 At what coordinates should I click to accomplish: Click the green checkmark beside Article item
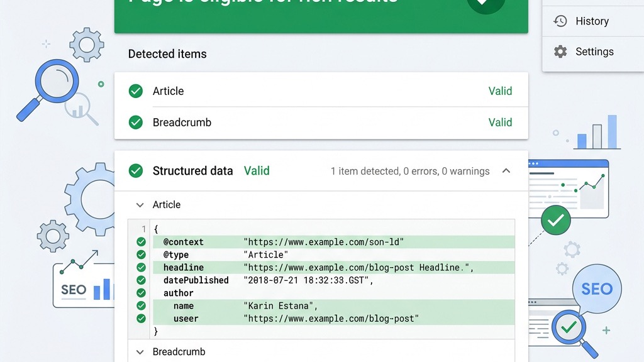[x=136, y=91]
